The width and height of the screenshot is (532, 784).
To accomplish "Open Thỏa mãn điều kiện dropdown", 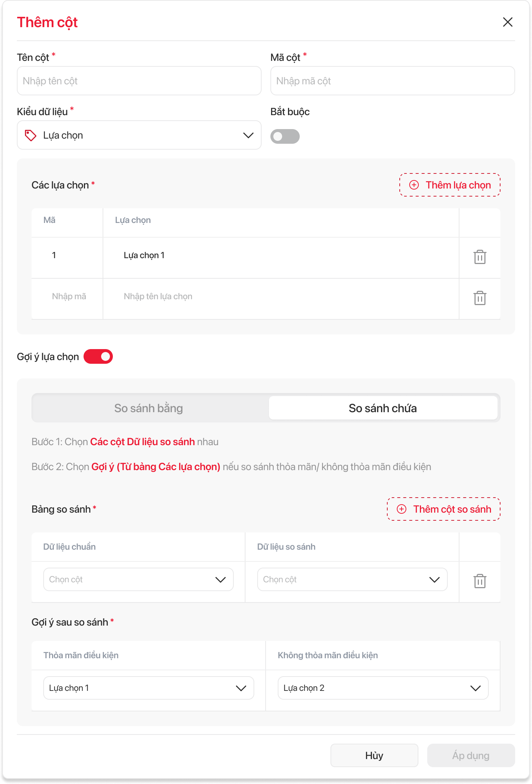I will pos(148,688).
